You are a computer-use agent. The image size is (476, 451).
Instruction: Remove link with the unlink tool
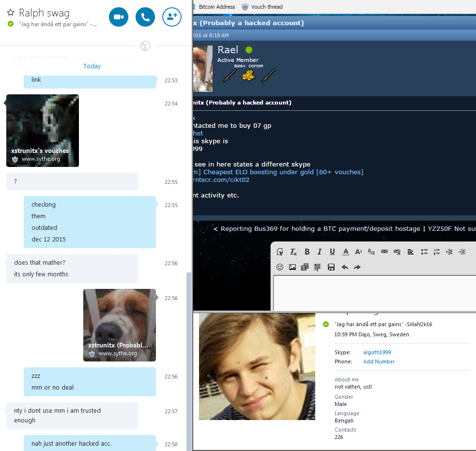[x=397, y=252]
